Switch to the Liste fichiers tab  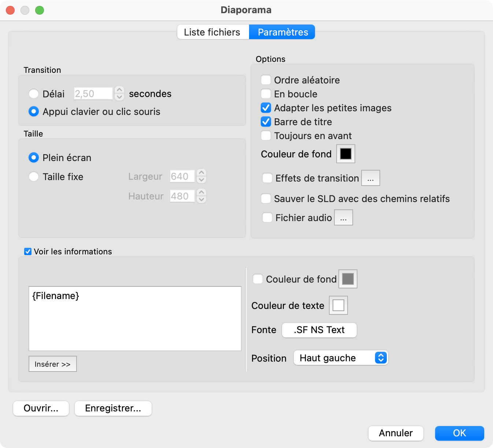212,32
